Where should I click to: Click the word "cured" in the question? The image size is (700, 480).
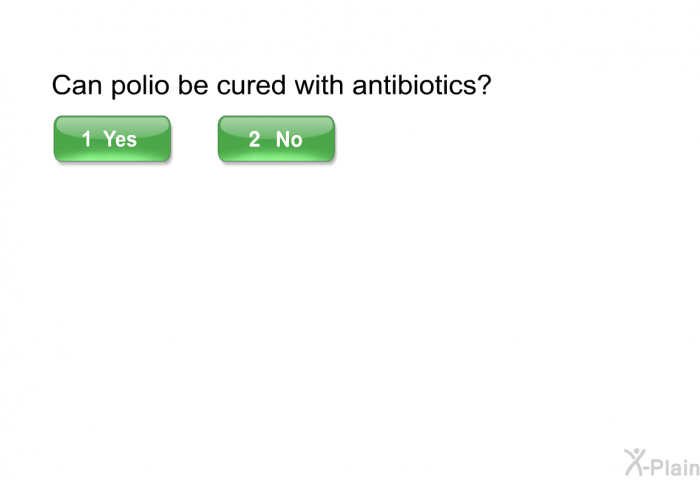click(251, 84)
